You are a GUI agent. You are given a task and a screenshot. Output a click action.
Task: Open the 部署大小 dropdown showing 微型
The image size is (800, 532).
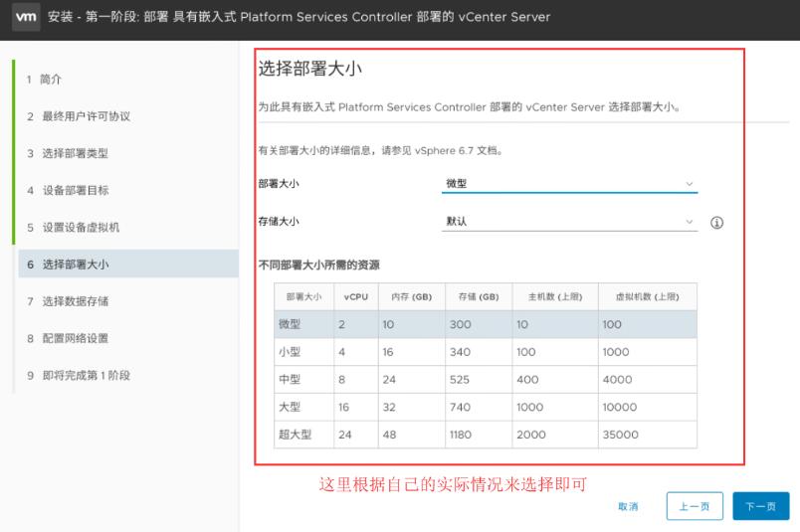click(x=569, y=184)
